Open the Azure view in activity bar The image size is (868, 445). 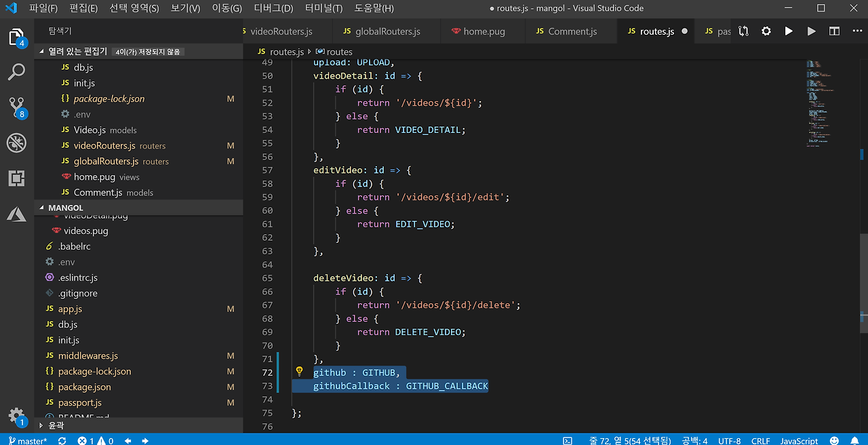(16, 214)
